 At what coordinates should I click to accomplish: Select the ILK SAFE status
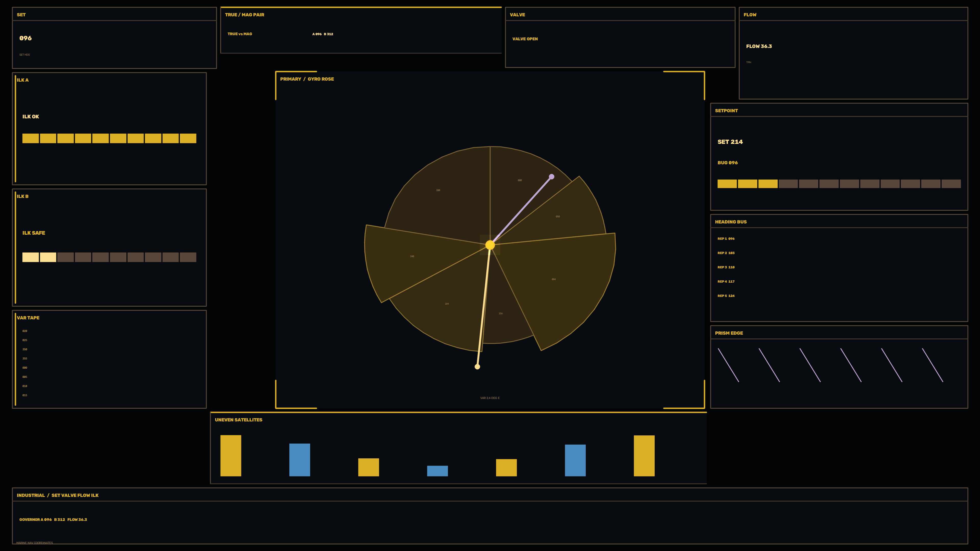pos(34,233)
